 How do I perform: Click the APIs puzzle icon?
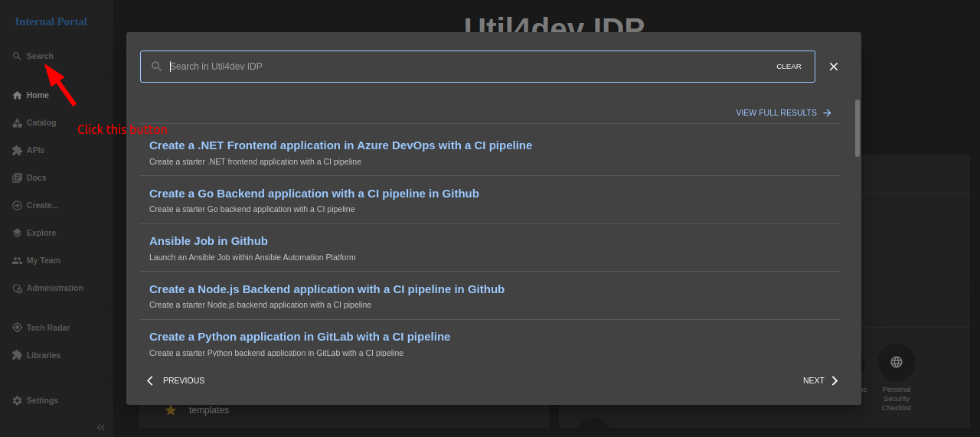17,150
